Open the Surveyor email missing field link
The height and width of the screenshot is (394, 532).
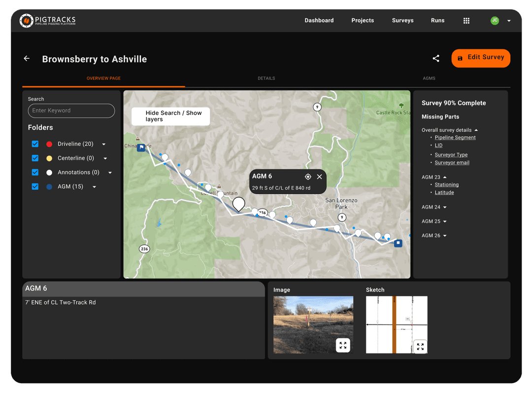tap(452, 162)
